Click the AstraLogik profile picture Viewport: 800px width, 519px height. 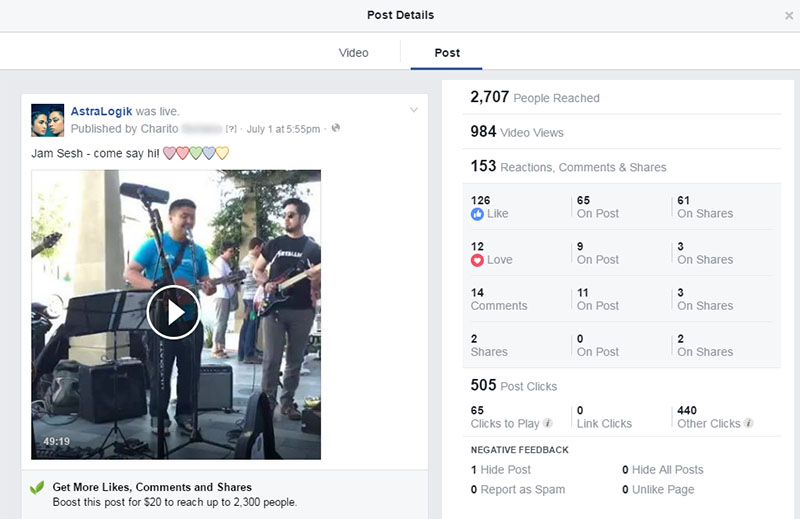(47, 120)
